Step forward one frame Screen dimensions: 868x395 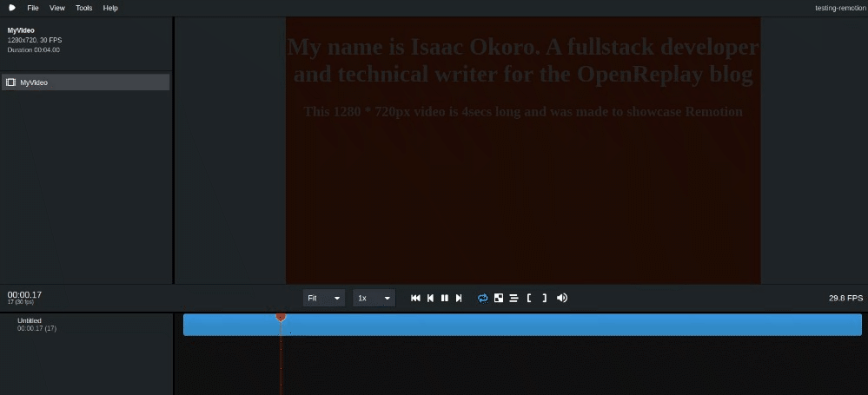[459, 298]
